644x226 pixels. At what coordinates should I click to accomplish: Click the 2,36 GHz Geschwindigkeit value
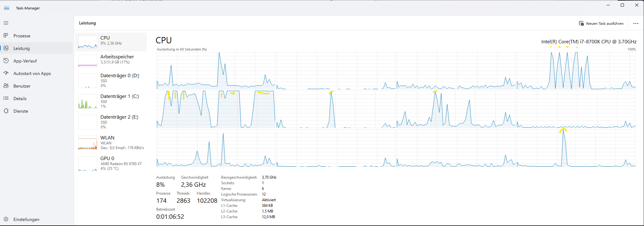[x=193, y=185]
